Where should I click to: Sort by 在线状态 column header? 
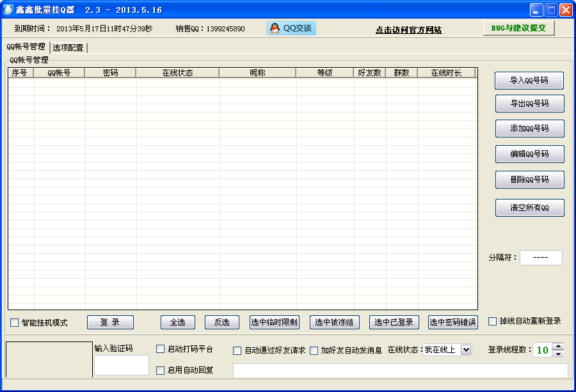point(177,73)
